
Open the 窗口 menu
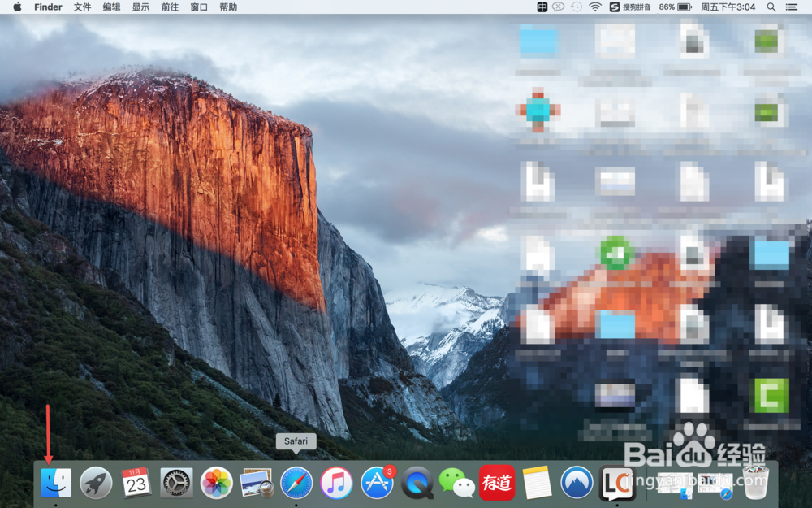tap(199, 7)
